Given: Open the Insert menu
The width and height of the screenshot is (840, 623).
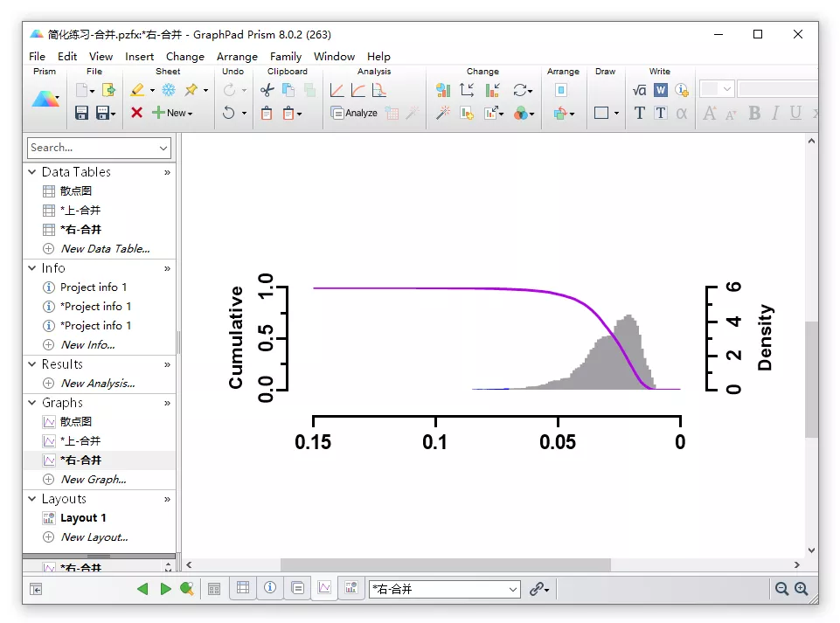Looking at the screenshot, I should pyautogui.click(x=139, y=56).
